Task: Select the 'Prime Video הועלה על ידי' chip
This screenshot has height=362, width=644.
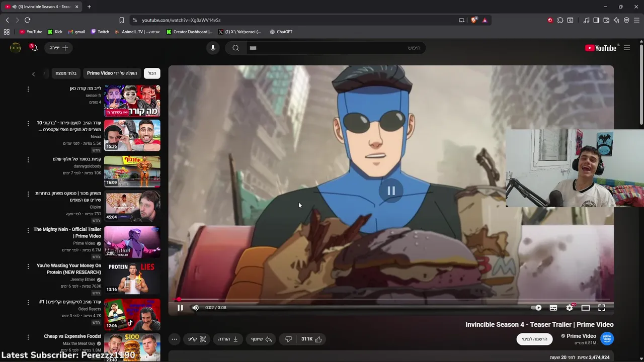Action: click(112, 73)
